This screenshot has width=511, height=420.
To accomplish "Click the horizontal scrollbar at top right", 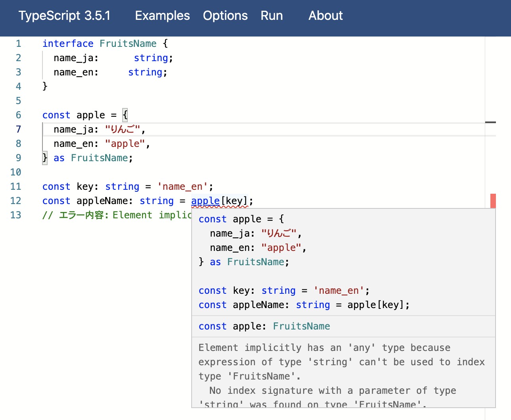I will tap(491, 121).
